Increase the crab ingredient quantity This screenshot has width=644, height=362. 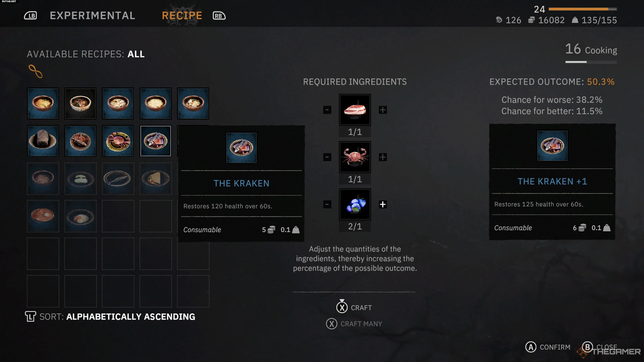(x=383, y=157)
